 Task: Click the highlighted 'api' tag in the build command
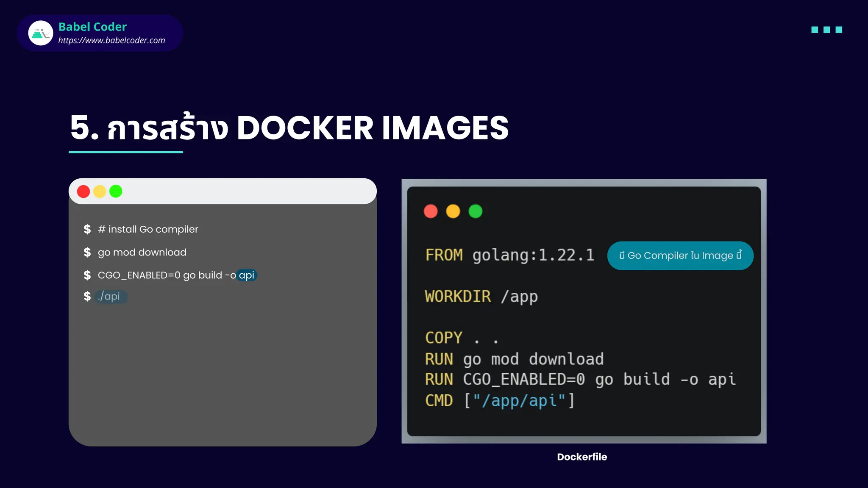[x=247, y=275]
